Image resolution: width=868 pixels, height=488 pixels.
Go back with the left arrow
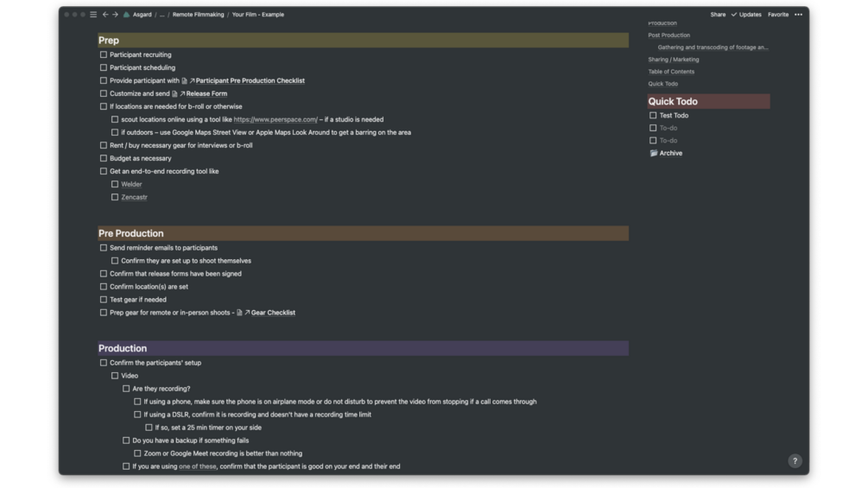point(105,15)
